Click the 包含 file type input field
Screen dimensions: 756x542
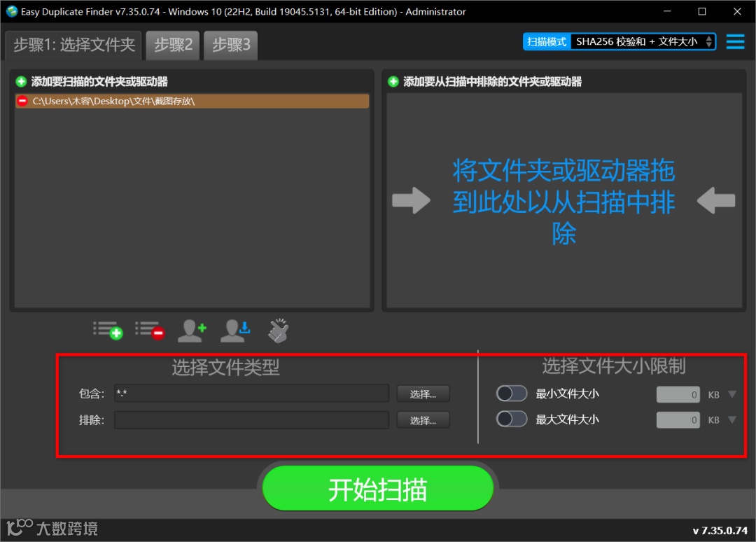pyautogui.click(x=252, y=393)
